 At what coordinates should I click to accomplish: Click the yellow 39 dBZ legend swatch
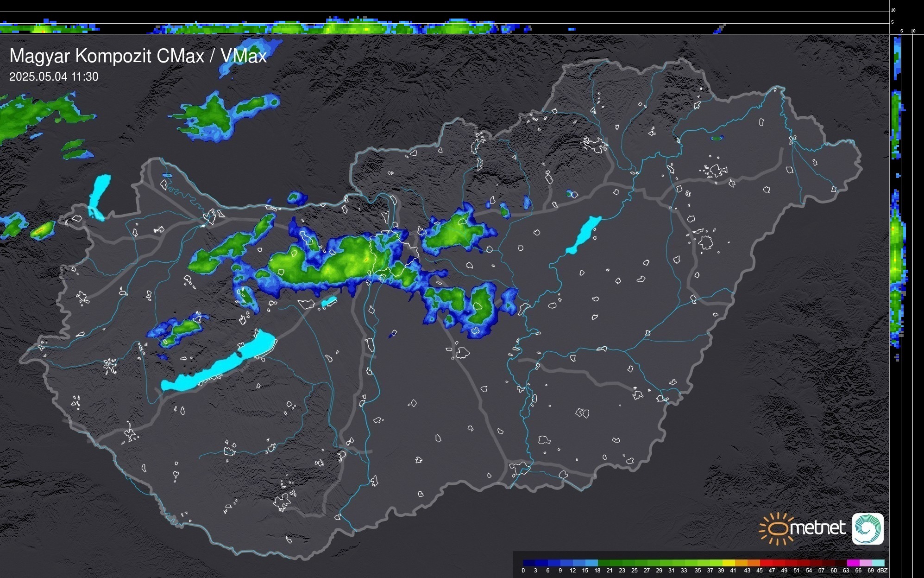(729, 563)
